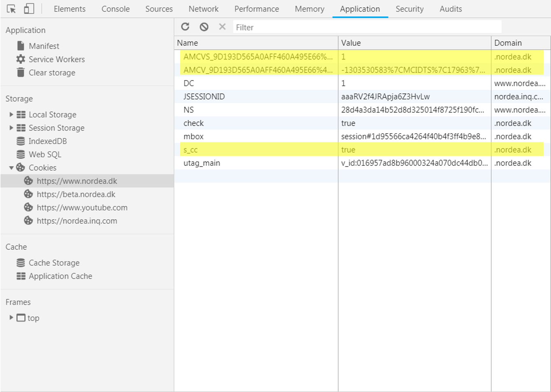Click the Local Storage grid icon
Screen dimensions: 551x392
click(21, 114)
